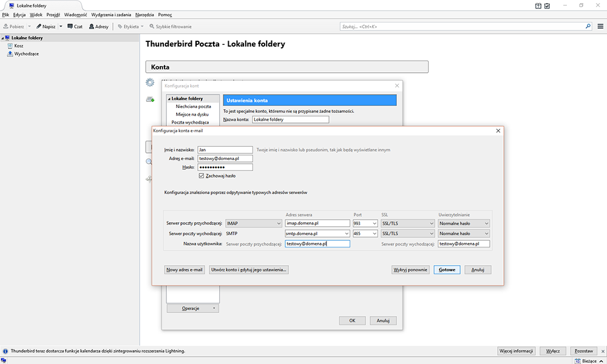Image resolution: width=607 pixels, height=364 pixels.
Task: Click Anuluj in e-mail configuration dialog
Action: point(478,269)
